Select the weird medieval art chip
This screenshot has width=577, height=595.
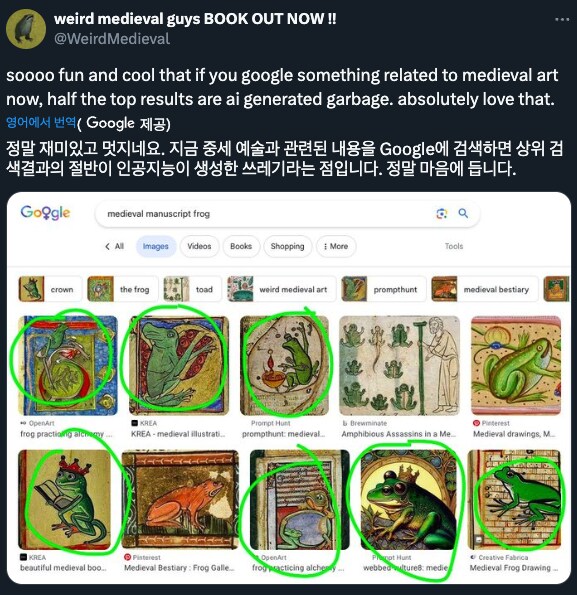coord(281,289)
